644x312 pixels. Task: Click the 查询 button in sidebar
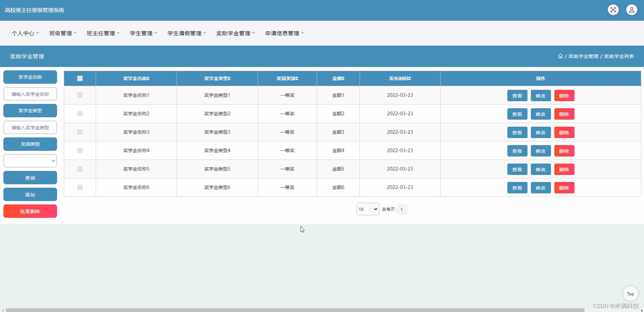[30, 178]
